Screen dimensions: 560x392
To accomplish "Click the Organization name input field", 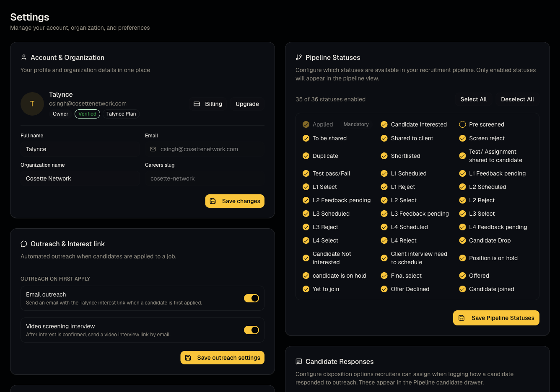I will pyautogui.click(x=80, y=178).
